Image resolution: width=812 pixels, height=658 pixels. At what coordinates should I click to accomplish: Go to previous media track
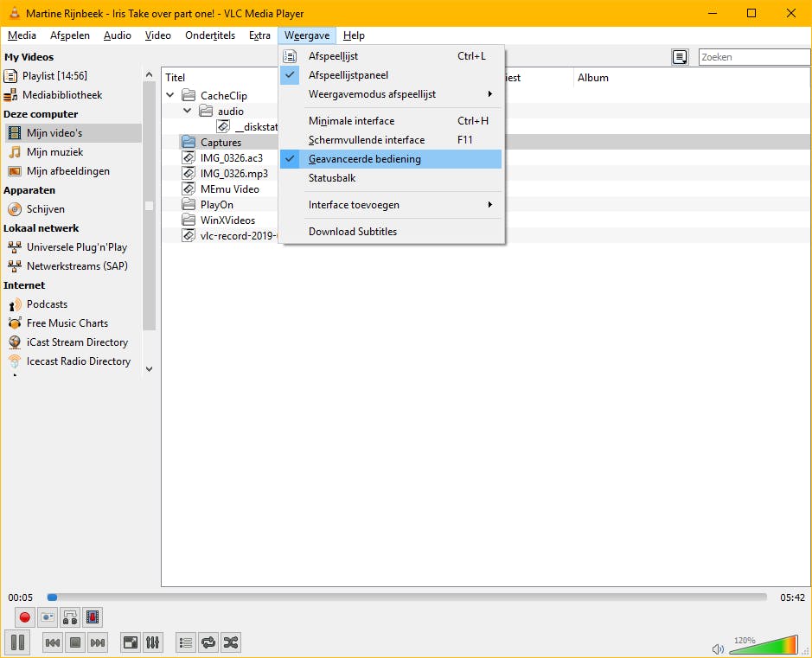pos(52,643)
